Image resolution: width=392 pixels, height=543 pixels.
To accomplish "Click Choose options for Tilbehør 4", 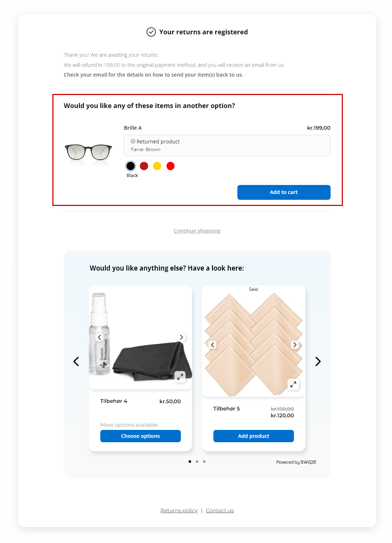I will point(140,436).
